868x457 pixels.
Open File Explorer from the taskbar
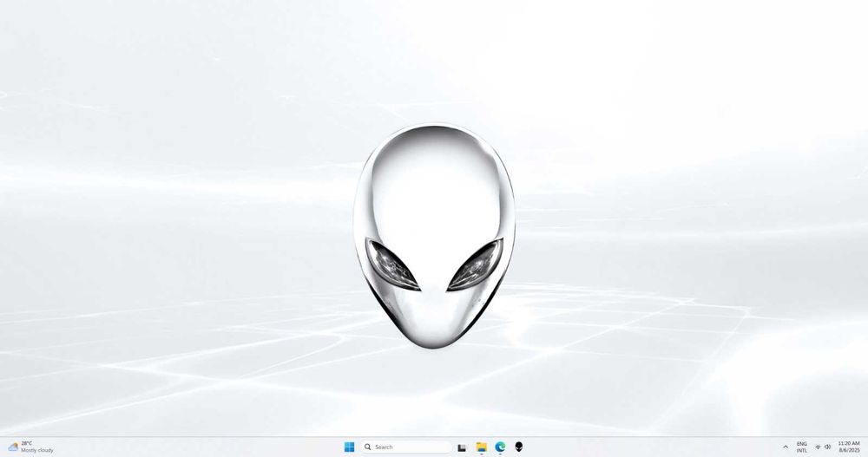(x=481, y=447)
